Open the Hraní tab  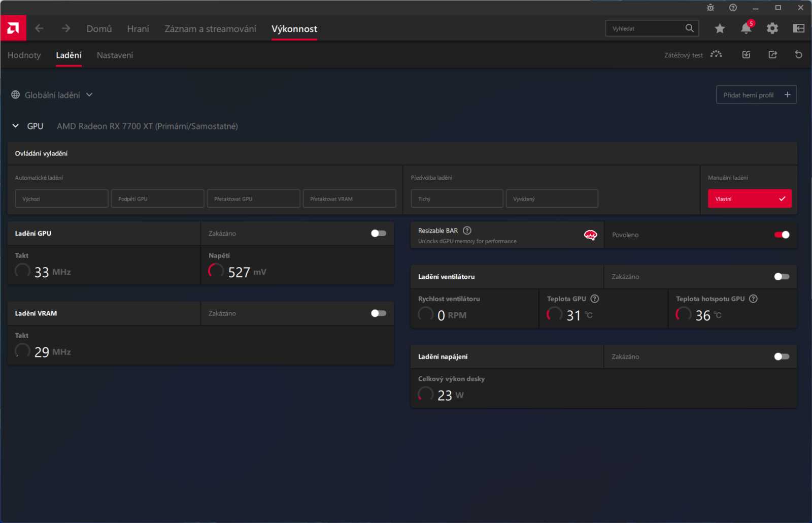(138, 29)
